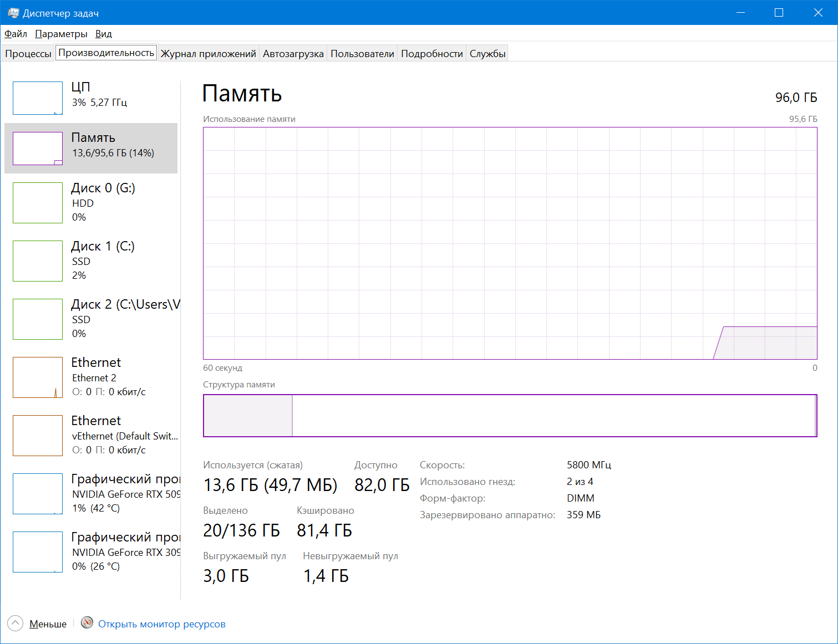Click the 0% (26 °C) GPU stat
Screen dimensions: 838x644
[96, 566]
